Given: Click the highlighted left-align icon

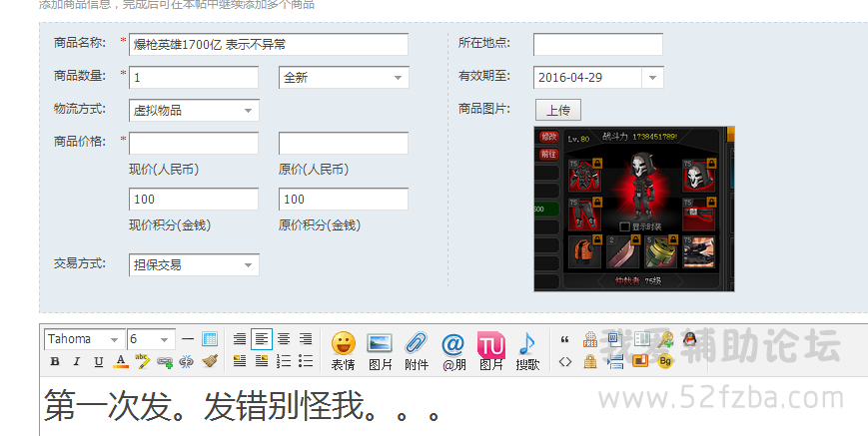Looking at the screenshot, I should [x=262, y=339].
